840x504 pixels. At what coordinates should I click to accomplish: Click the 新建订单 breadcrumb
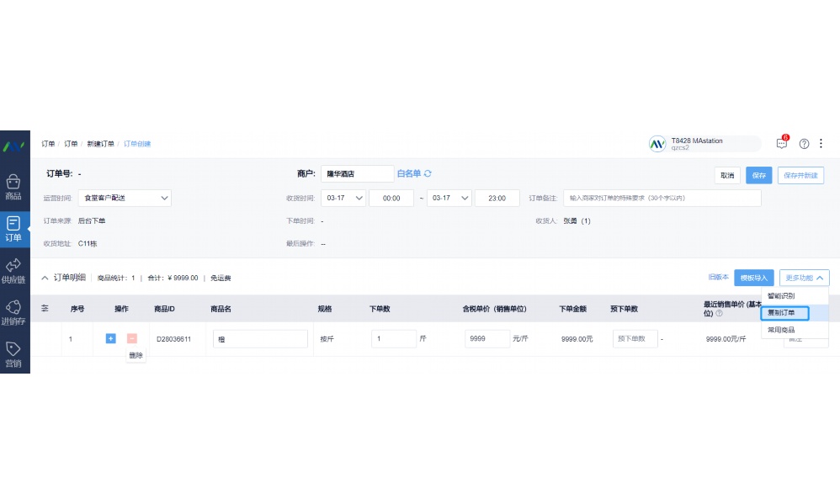[101, 144]
